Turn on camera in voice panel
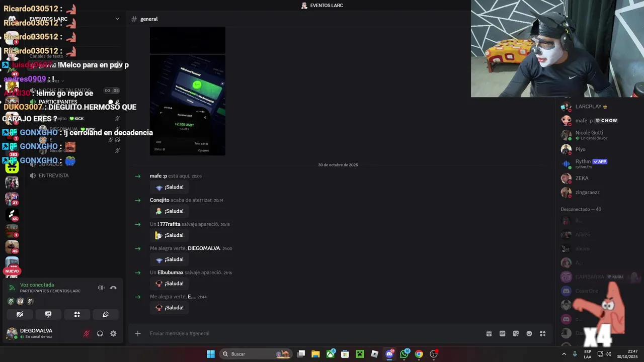The width and height of the screenshot is (644, 362). click(x=20, y=314)
